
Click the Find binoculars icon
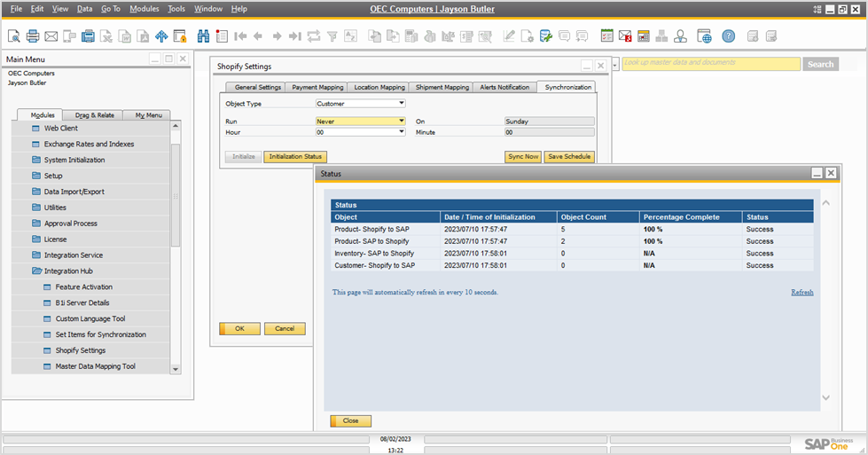click(x=203, y=36)
